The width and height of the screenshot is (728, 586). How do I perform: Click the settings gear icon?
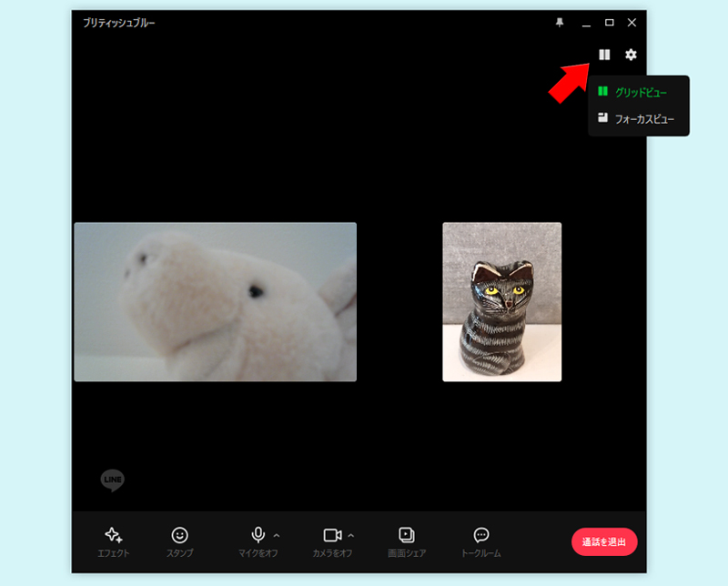tap(631, 55)
